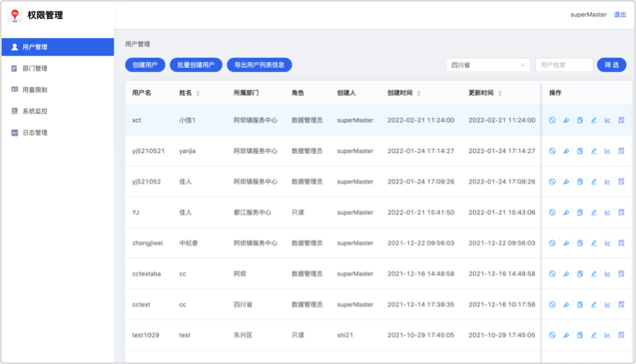
Task: Open 用户管理 in the sidebar
Action: [58, 47]
